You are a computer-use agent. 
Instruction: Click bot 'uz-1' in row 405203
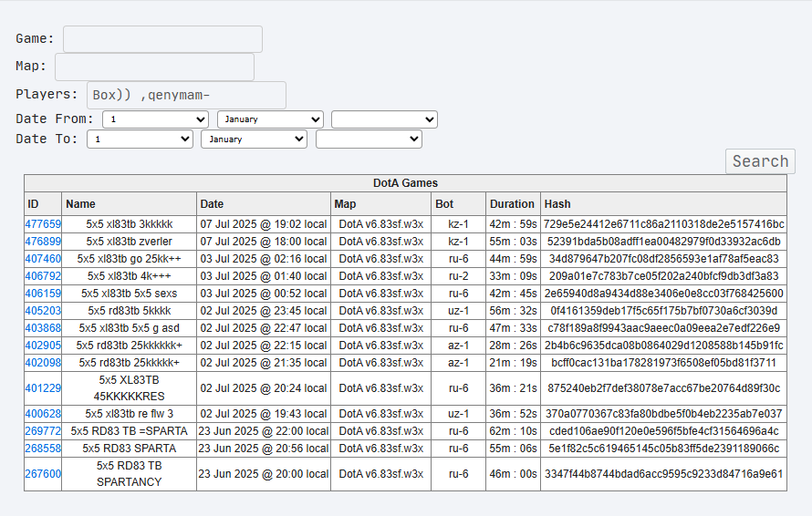[x=458, y=311]
